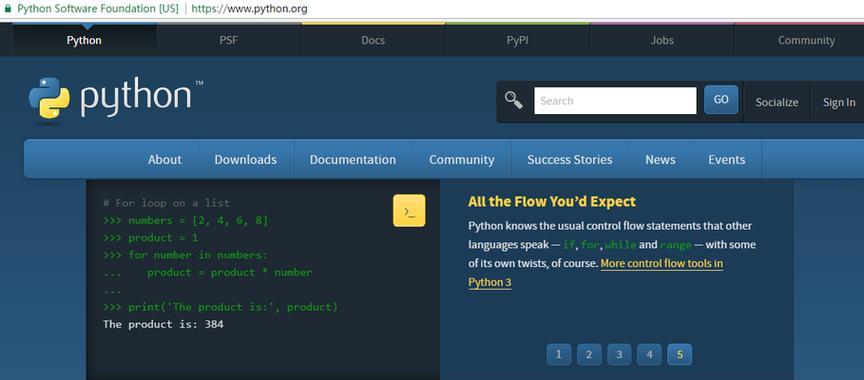Viewport: 864px width, 380px height.
Task: Open the PyPI top tab
Action: tap(517, 40)
